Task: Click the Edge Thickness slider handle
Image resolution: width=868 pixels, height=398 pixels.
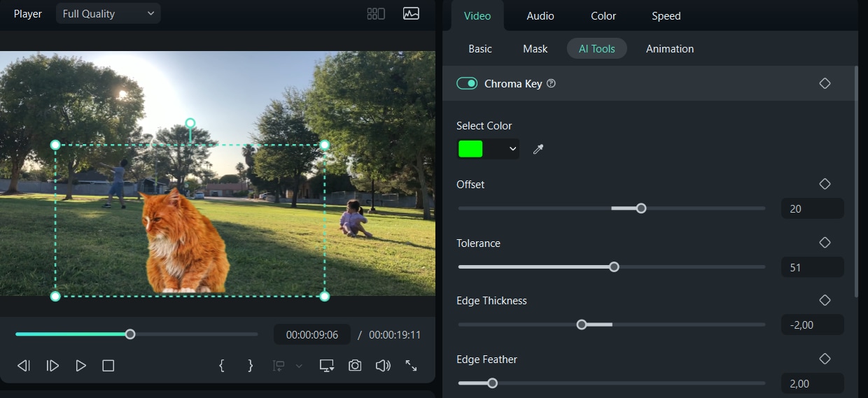Action: [x=581, y=325]
